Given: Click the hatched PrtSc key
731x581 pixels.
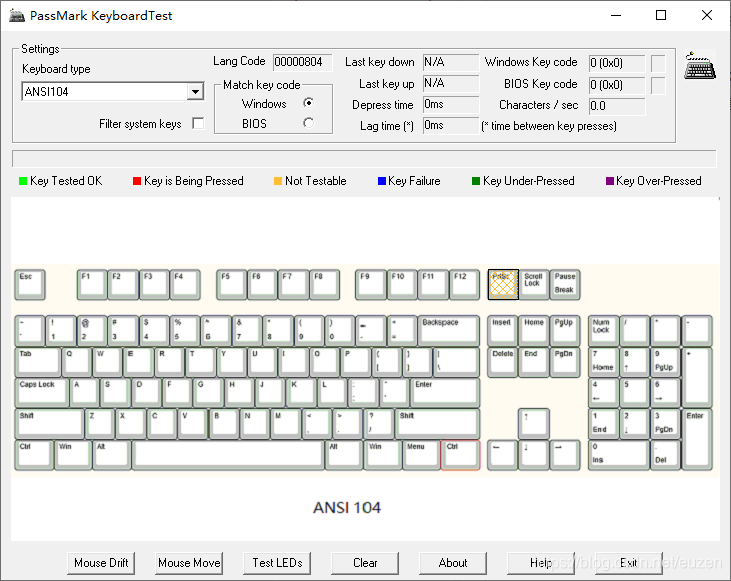Looking at the screenshot, I should pyautogui.click(x=503, y=284).
